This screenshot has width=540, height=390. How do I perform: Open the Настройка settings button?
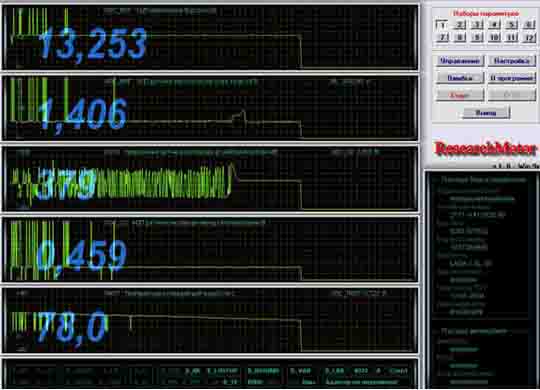coord(512,61)
